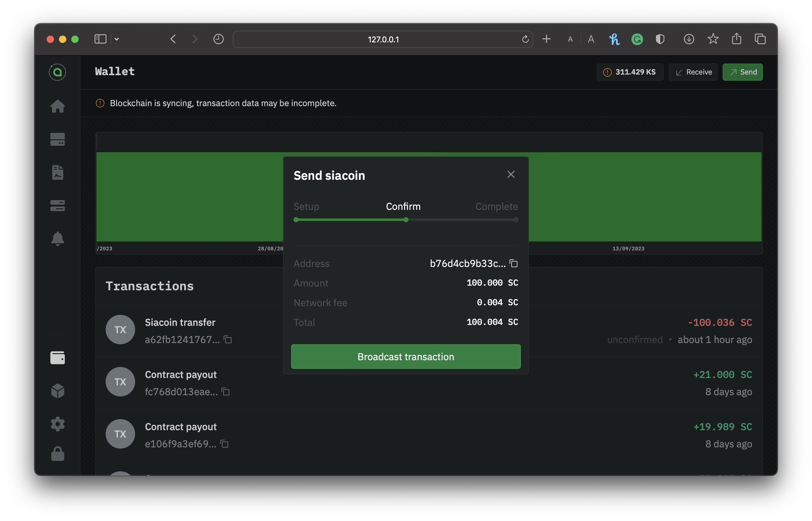Viewport: 812px width, 521px height.
Task: Go back to the Setup step
Action: [306, 206]
